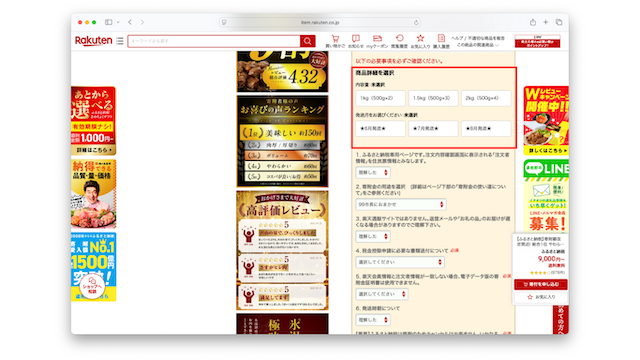The height and width of the screenshot is (360, 640).
Task: Choose the ★8月発送★ shipping month
Action: coord(486,128)
